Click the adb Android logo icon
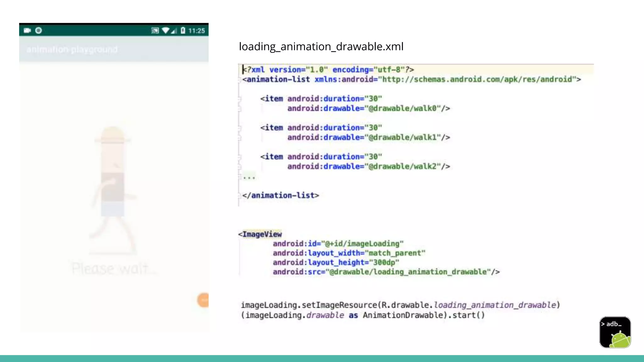 (615, 332)
